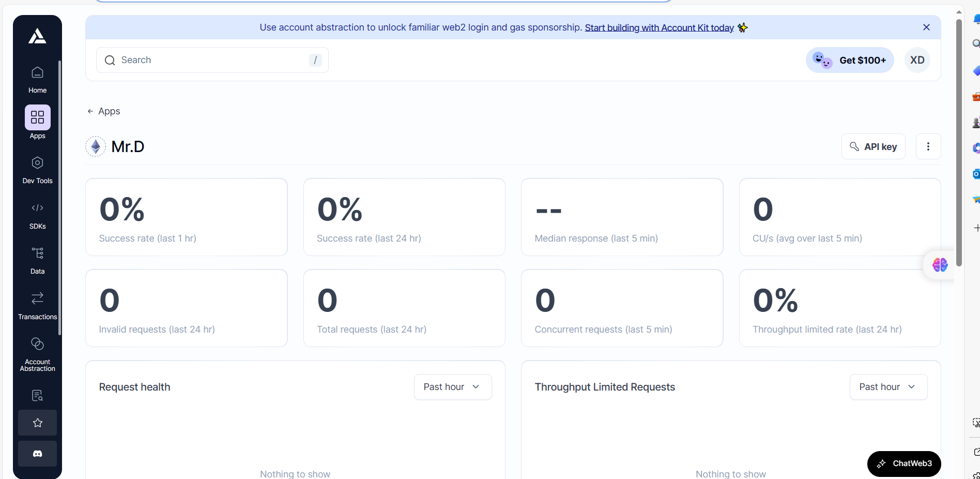
Task: Open Account Abstraction in the sidebar
Action: [x=37, y=354]
